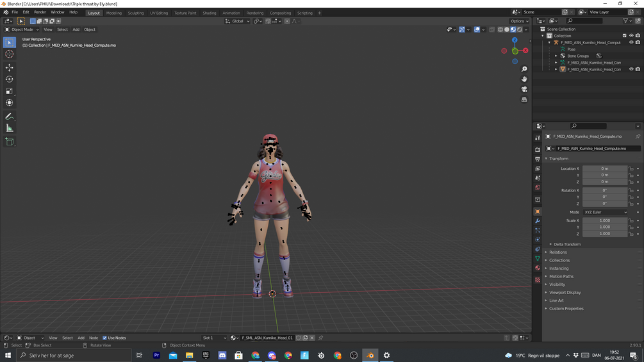Switch to the Shading workspace tab
The width and height of the screenshot is (644, 362).
point(209,13)
